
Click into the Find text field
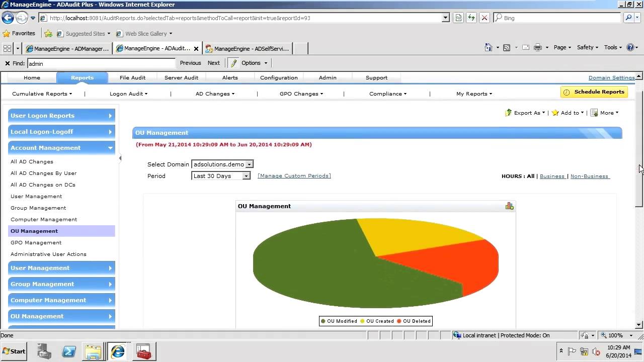101,63
